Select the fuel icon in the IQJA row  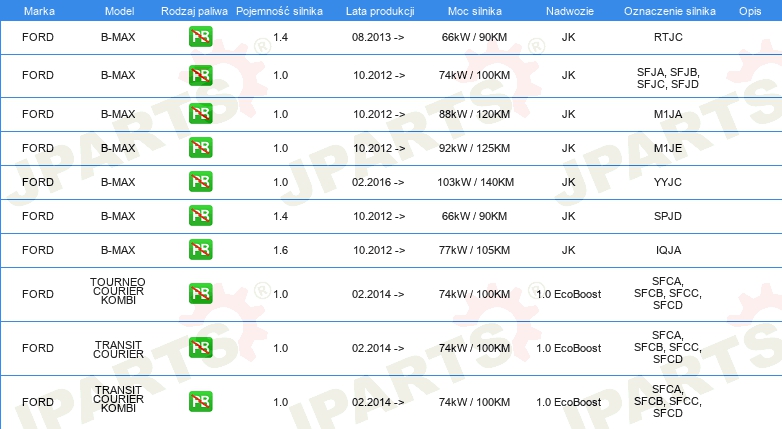coord(200,249)
